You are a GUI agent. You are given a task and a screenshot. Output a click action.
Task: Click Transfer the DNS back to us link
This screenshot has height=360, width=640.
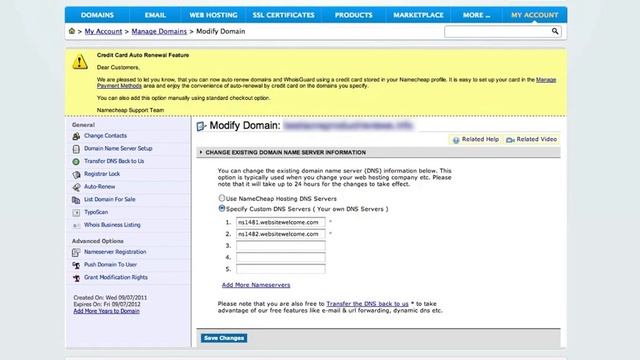click(367, 304)
